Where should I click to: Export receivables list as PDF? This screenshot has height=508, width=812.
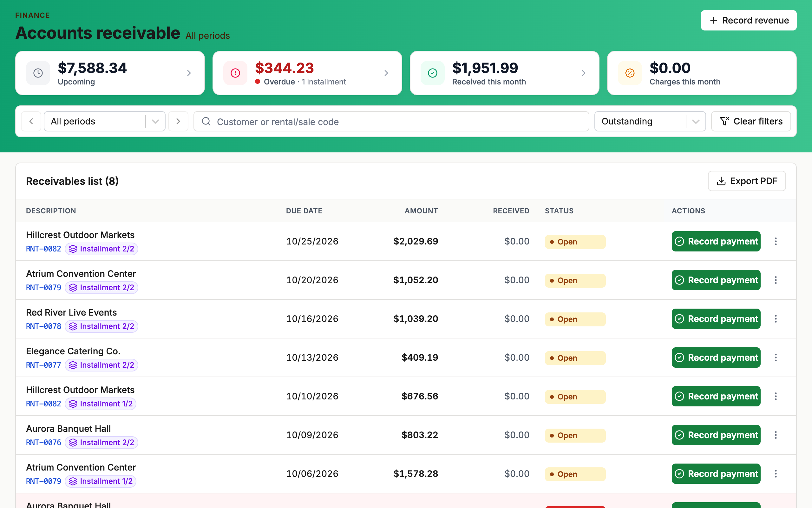point(747,181)
